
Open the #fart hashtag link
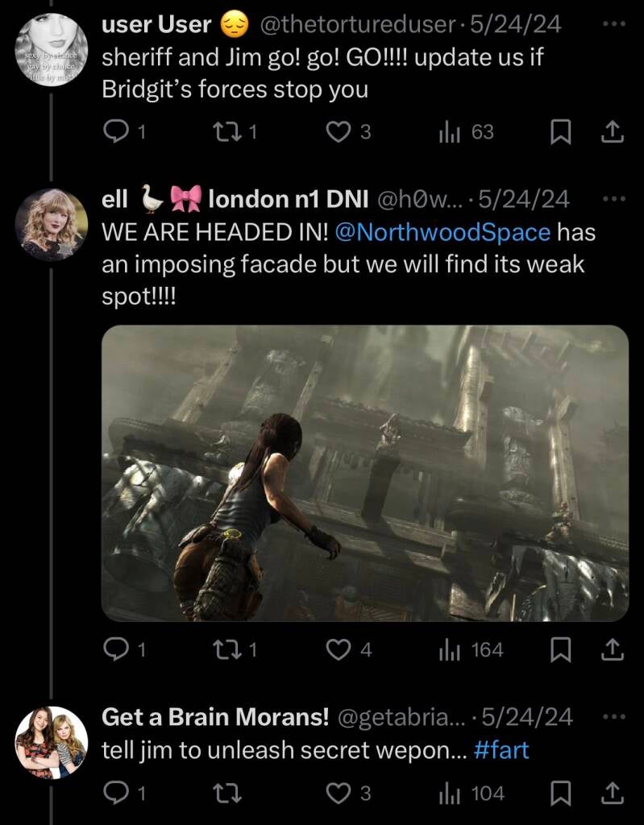[x=501, y=750]
